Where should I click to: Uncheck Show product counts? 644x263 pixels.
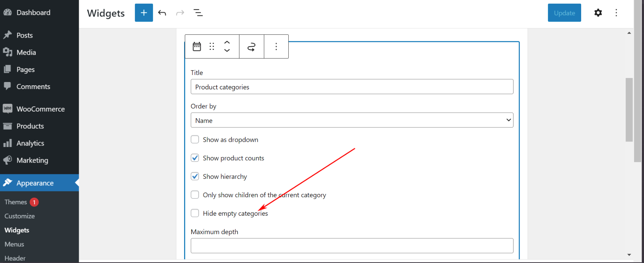tap(195, 158)
